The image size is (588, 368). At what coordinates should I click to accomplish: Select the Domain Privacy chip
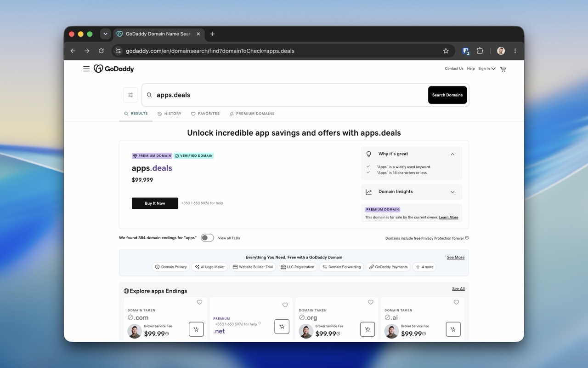pyautogui.click(x=171, y=267)
